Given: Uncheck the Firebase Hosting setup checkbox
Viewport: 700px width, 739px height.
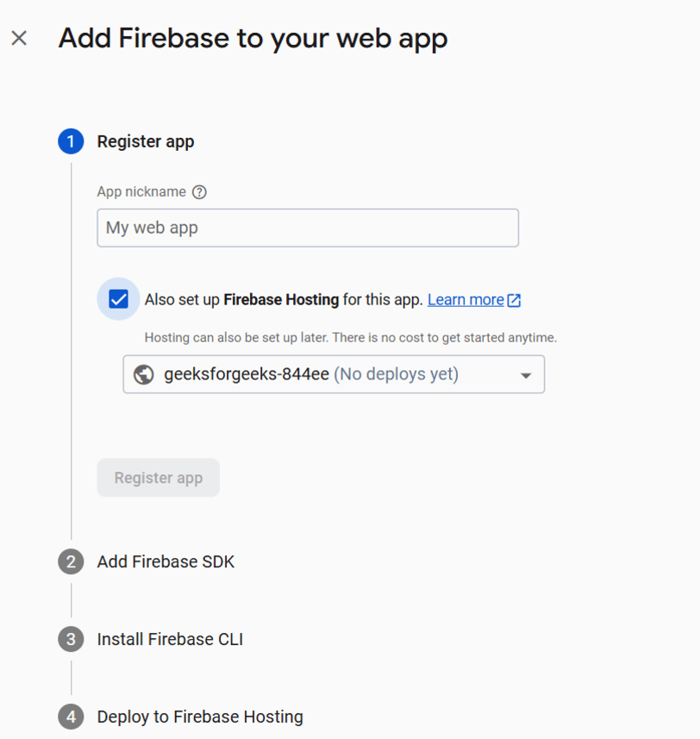Looking at the screenshot, I should tap(118, 299).
